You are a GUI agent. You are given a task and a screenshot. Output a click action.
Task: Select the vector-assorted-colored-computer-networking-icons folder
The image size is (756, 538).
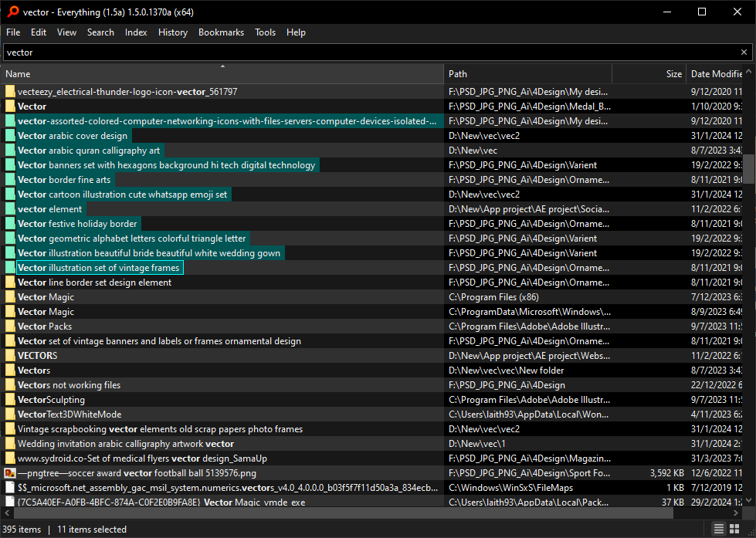pos(227,121)
